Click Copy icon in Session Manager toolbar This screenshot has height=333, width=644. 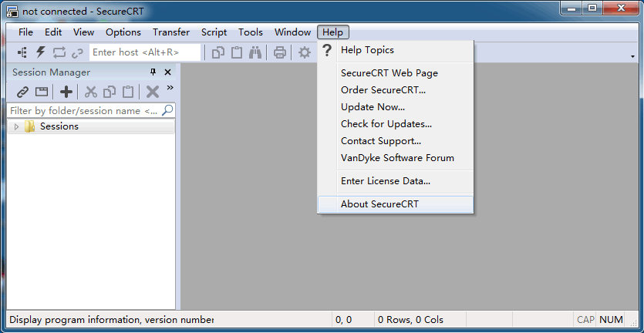point(110,92)
